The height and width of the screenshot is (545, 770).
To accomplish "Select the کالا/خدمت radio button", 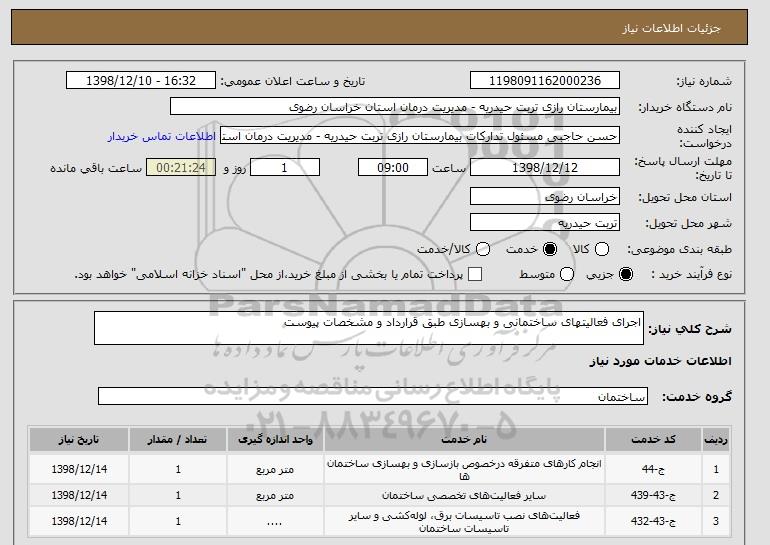I will tap(483, 249).
